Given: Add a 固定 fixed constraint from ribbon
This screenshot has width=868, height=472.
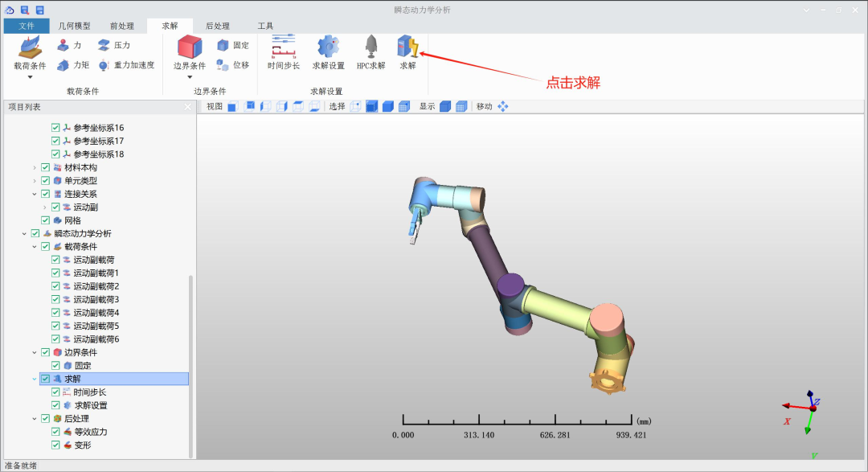Looking at the screenshot, I should [233, 45].
